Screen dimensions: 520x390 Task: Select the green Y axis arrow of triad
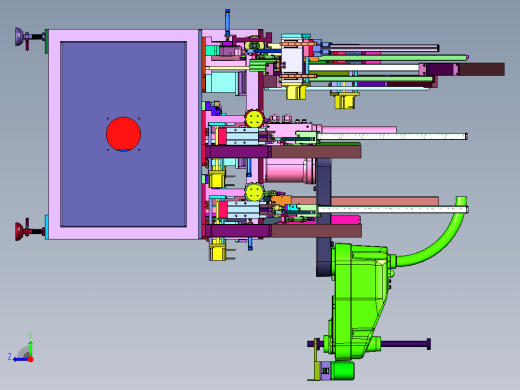pos(30,348)
